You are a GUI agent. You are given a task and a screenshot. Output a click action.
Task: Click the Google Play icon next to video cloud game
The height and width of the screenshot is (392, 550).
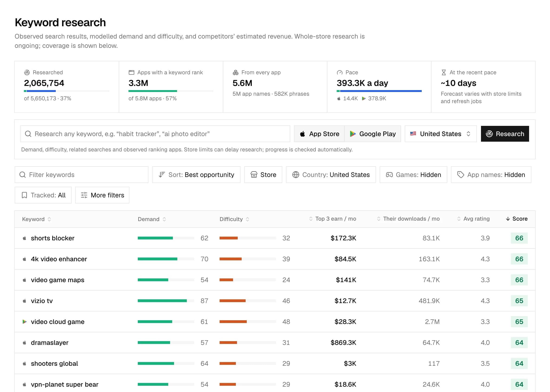(24, 322)
